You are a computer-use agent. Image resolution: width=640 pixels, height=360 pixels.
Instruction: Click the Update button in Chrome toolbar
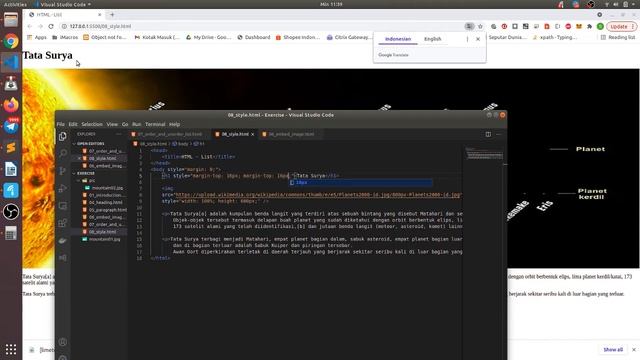point(622,26)
